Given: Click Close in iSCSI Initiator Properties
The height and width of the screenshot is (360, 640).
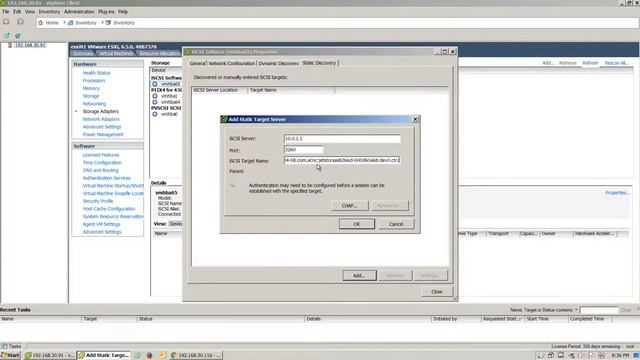Looking at the screenshot, I should (437, 292).
